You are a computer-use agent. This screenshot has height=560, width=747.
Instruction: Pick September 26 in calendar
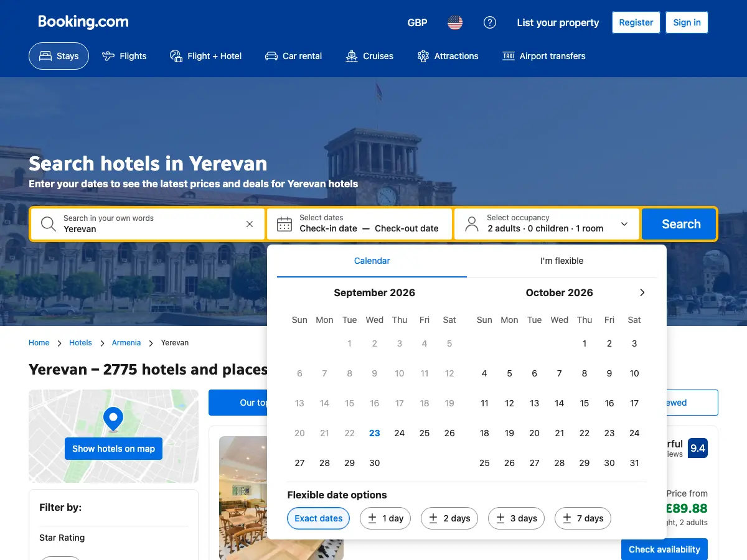(449, 433)
